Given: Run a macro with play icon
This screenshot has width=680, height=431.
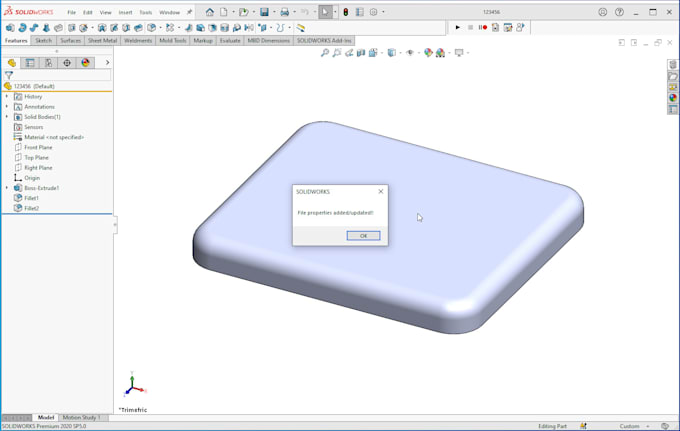Looking at the screenshot, I should pyautogui.click(x=458, y=27).
